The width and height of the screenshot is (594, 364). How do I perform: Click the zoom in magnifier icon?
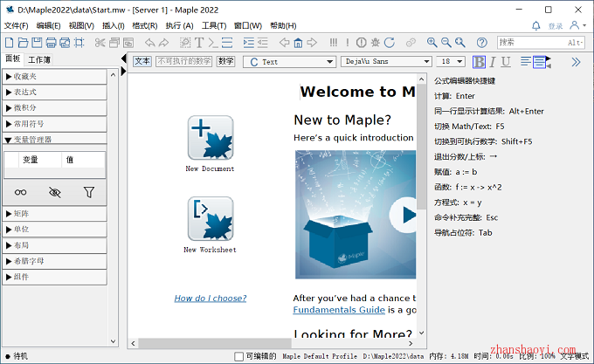(x=432, y=43)
